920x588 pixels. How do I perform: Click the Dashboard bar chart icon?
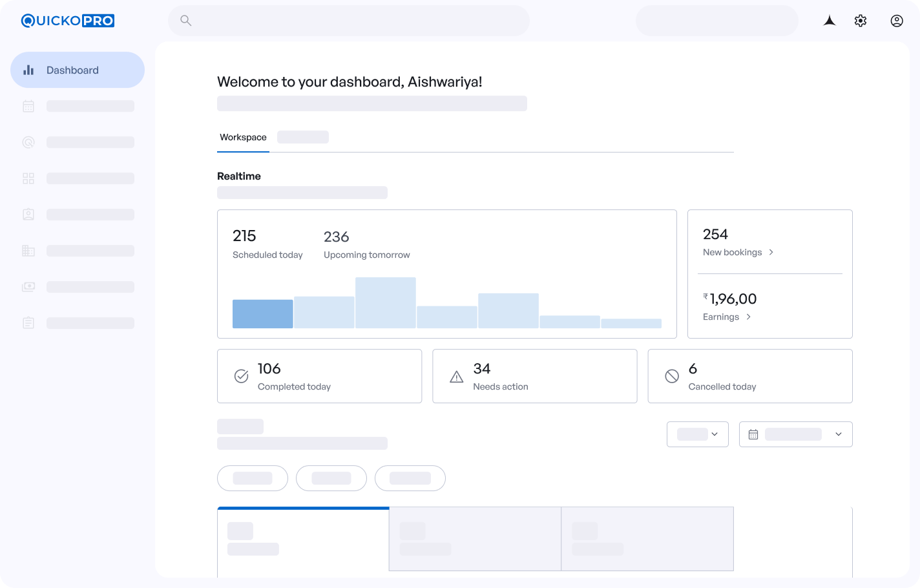pyautogui.click(x=28, y=70)
